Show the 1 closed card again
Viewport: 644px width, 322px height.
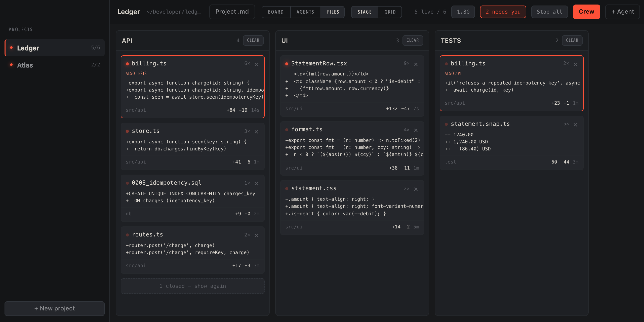point(193,286)
